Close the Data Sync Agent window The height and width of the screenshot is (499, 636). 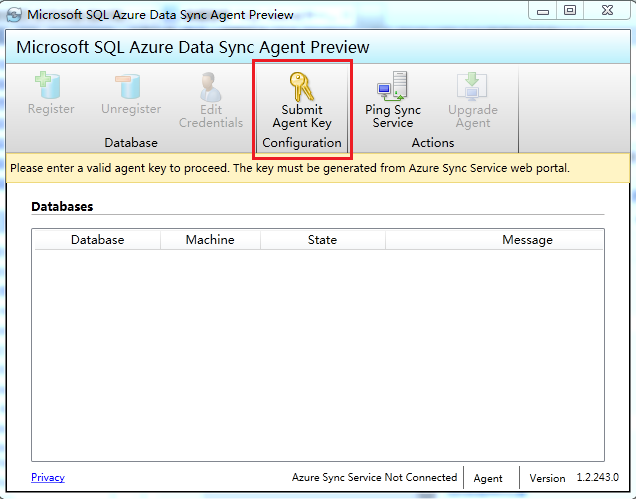[607, 11]
